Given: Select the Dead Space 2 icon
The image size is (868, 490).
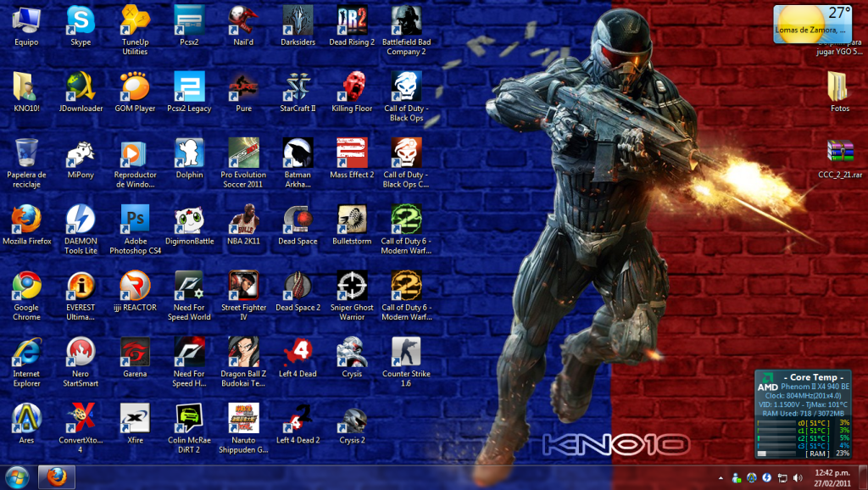Looking at the screenshot, I should click(x=298, y=292).
